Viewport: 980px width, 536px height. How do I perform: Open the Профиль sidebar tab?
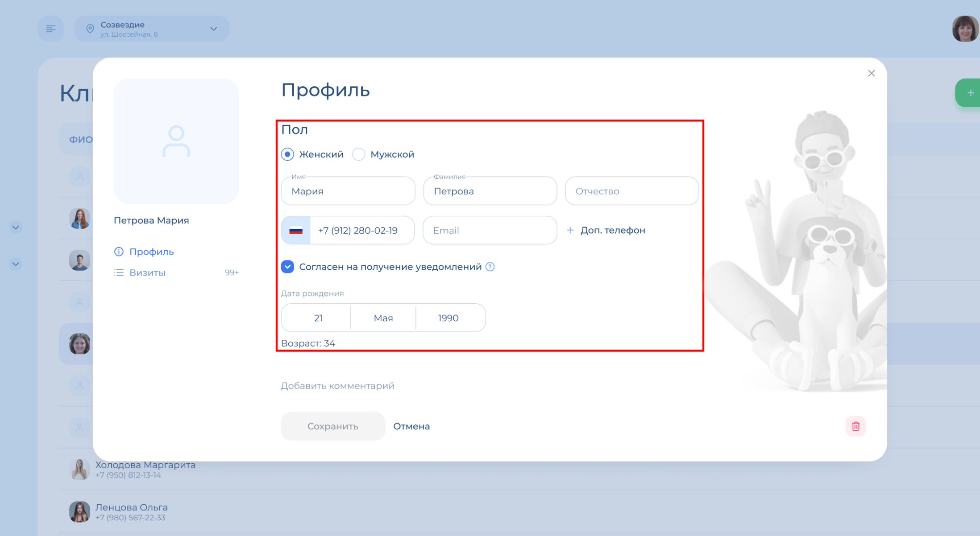pos(151,251)
